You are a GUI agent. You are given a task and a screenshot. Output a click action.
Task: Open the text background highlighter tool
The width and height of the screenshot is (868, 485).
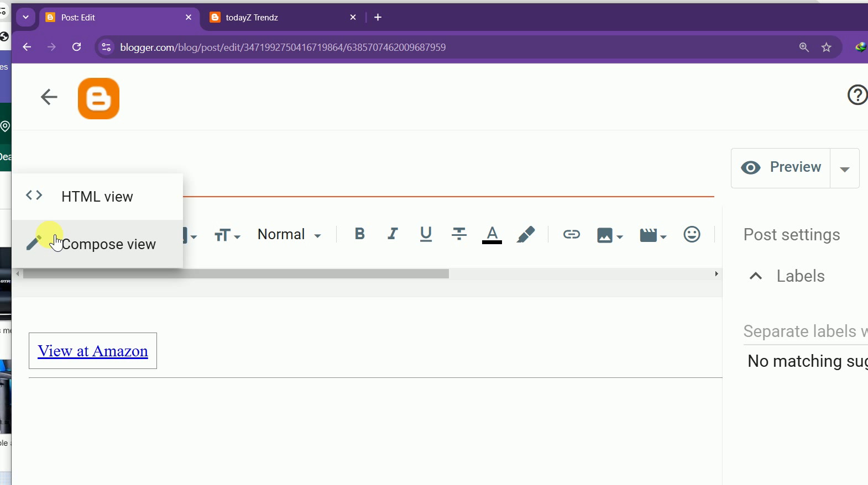point(526,235)
